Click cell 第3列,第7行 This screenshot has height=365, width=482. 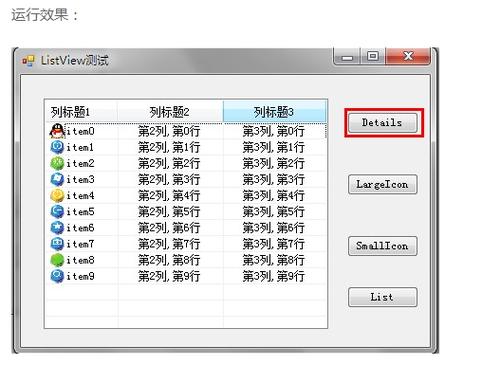[273, 244]
